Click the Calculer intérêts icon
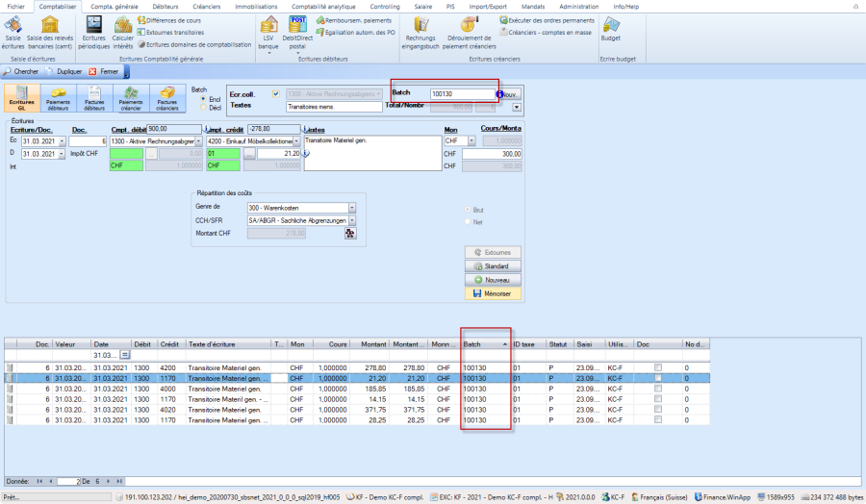866x504 pixels. (123, 29)
